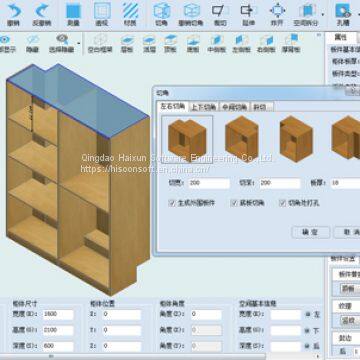Click the extend (延伸) arrow tool icon
Viewport: 360px width, 360px height.
pos(248,11)
